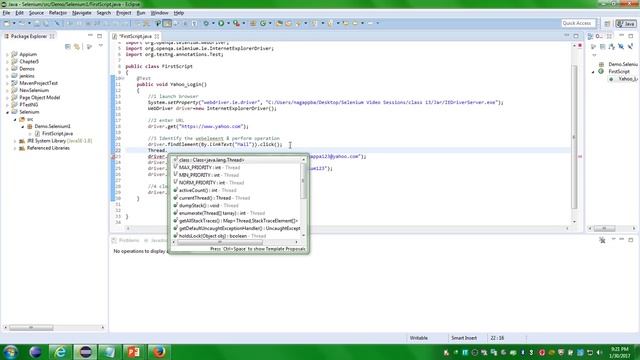Select the MavenProjectTest project

coord(38,83)
